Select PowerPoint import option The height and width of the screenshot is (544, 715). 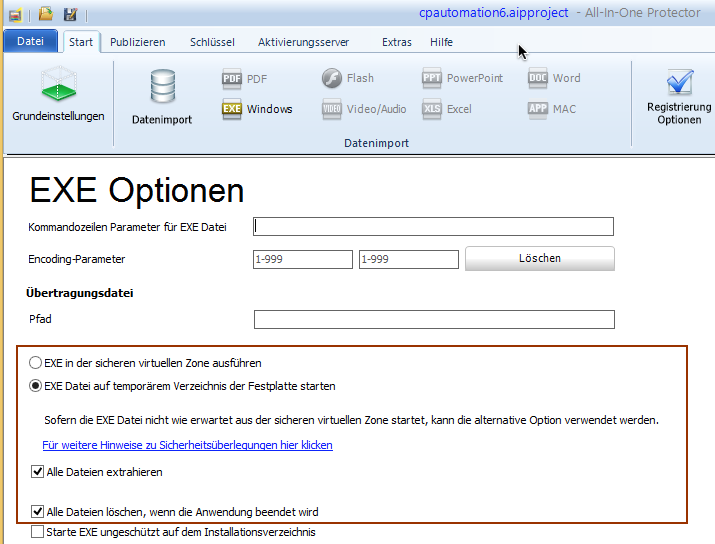462,78
